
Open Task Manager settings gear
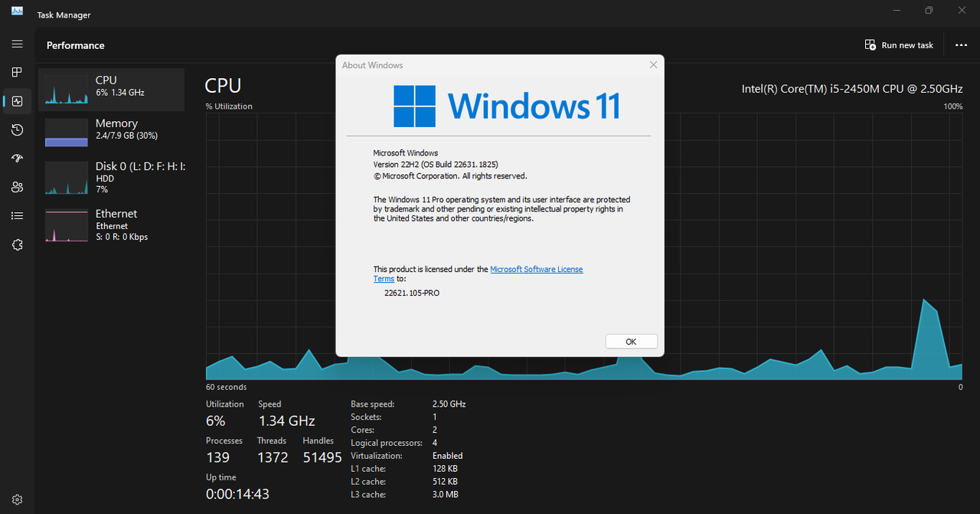coord(17,499)
